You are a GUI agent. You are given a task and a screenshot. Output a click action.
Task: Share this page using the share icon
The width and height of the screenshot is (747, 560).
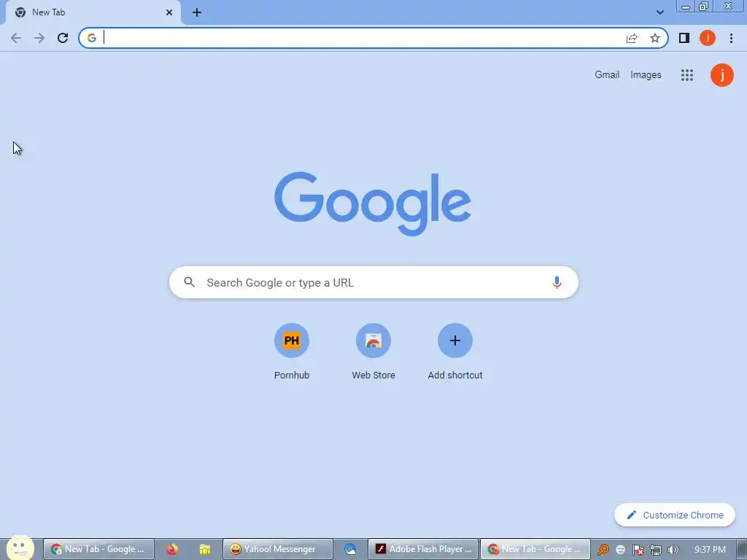(x=632, y=38)
